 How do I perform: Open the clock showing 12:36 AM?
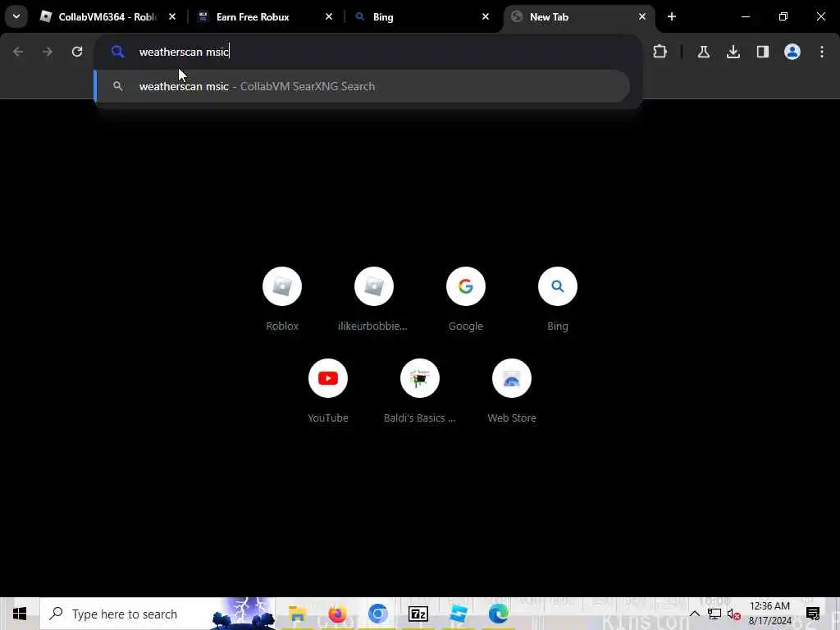(769, 614)
